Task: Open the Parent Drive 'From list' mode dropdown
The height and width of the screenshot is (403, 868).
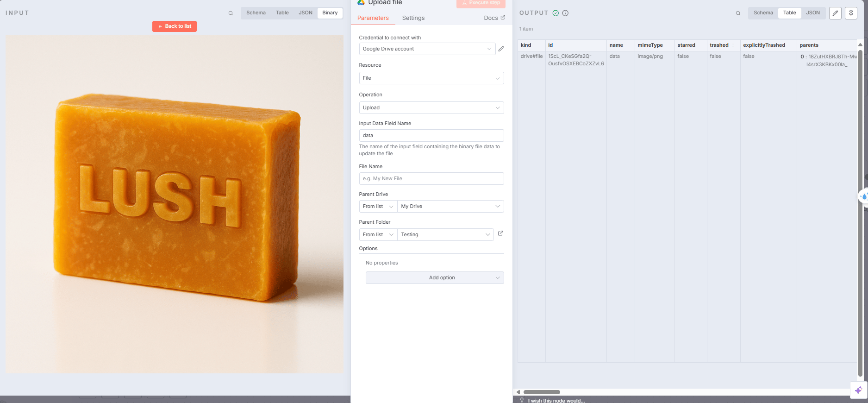Action: pos(378,207)
